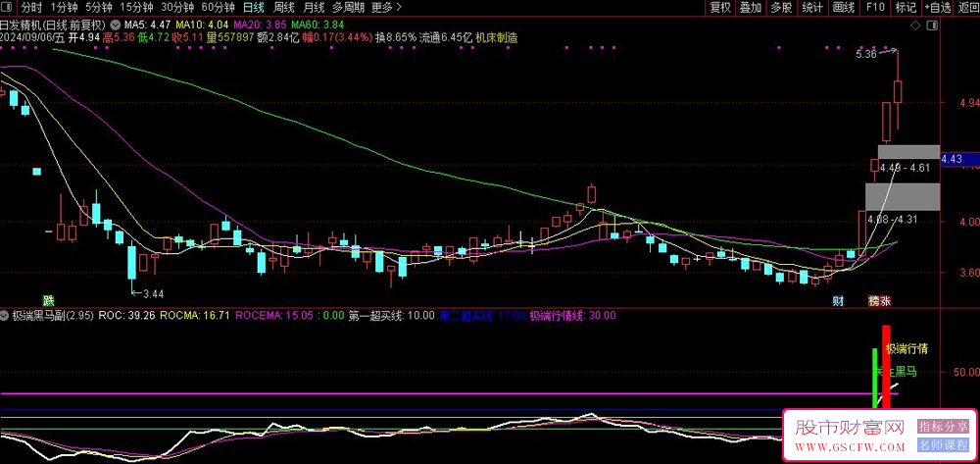Click the red 极端行情 signal bar
Viewport: 980px width, 464px height.
point(886,366)
